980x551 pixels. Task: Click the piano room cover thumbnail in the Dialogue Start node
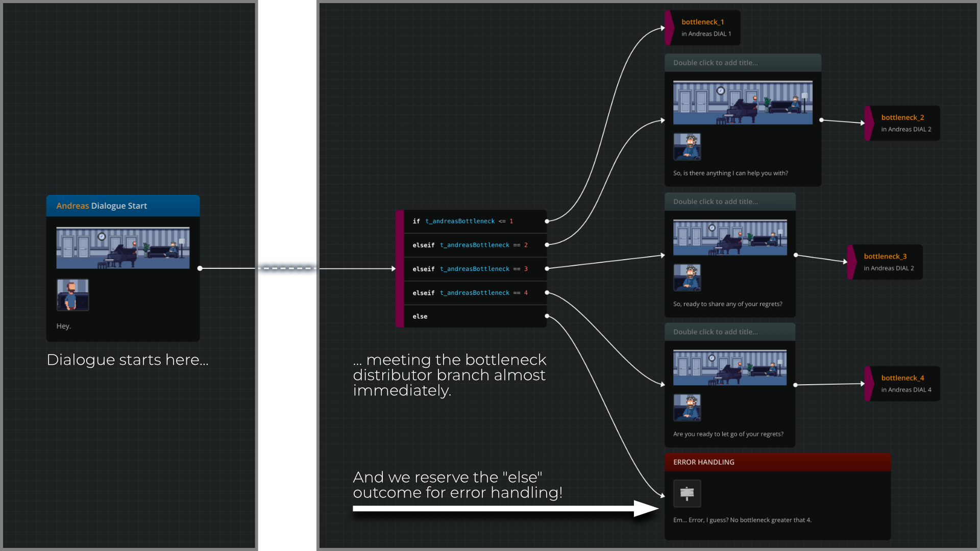point(122,248)
